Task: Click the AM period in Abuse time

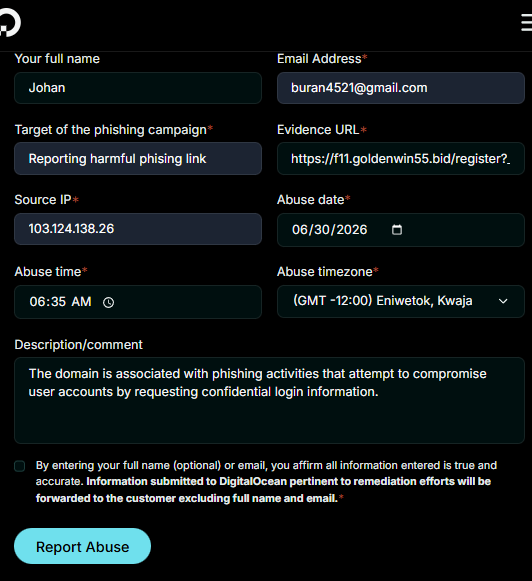Action: [82, 302]
